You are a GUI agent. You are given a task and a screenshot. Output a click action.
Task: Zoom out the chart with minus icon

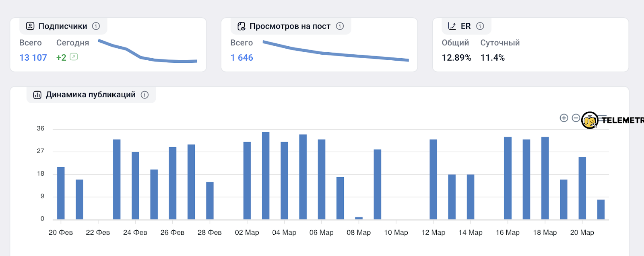click(576, 118)
